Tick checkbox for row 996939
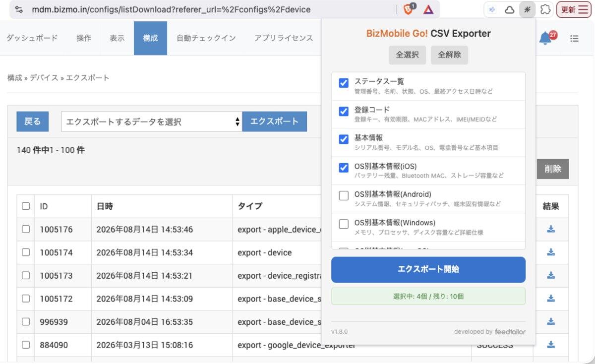 coord(26,321)
